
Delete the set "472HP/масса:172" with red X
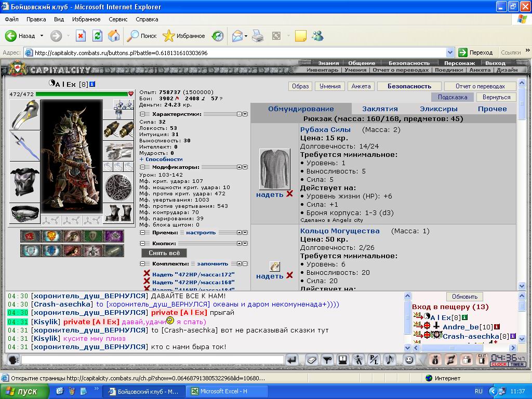point(147,273)
